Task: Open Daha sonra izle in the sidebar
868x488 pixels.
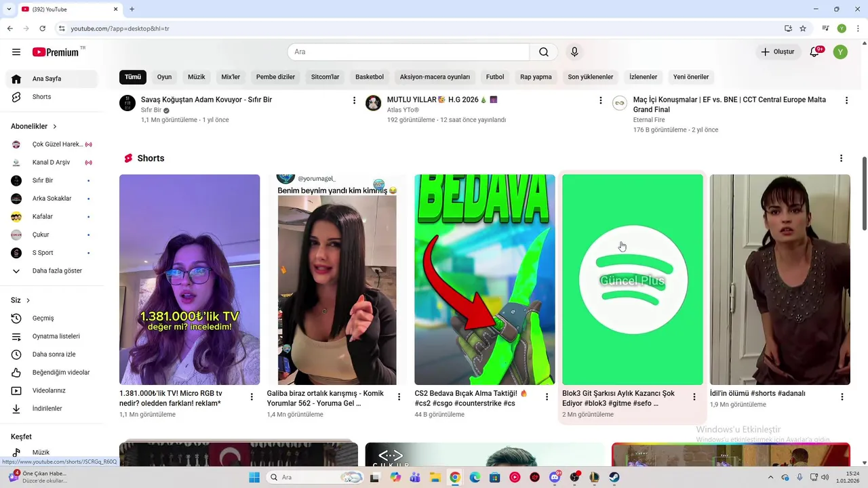Action: pyautogui.click(x=52, y=354)
